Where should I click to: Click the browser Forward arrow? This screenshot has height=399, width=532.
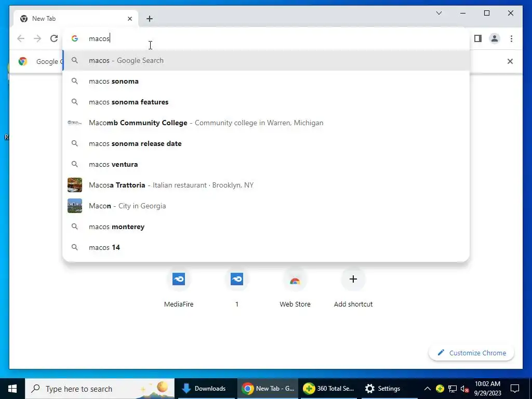coord(37,38)
